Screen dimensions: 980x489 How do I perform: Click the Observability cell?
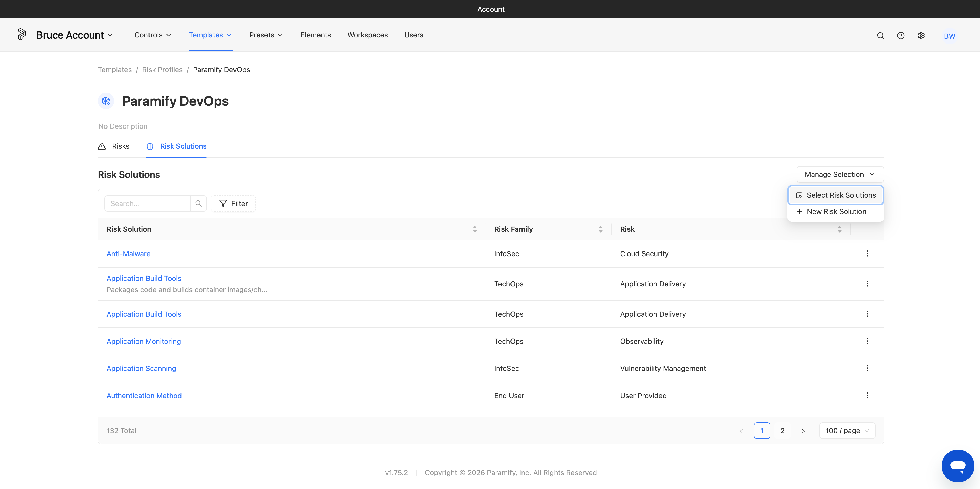(642, 341)
